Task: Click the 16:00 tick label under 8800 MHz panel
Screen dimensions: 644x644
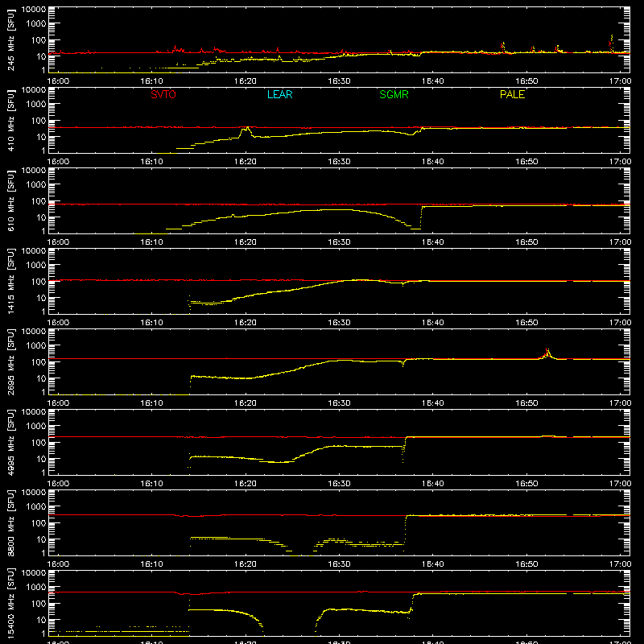Action: pos(58,564)
